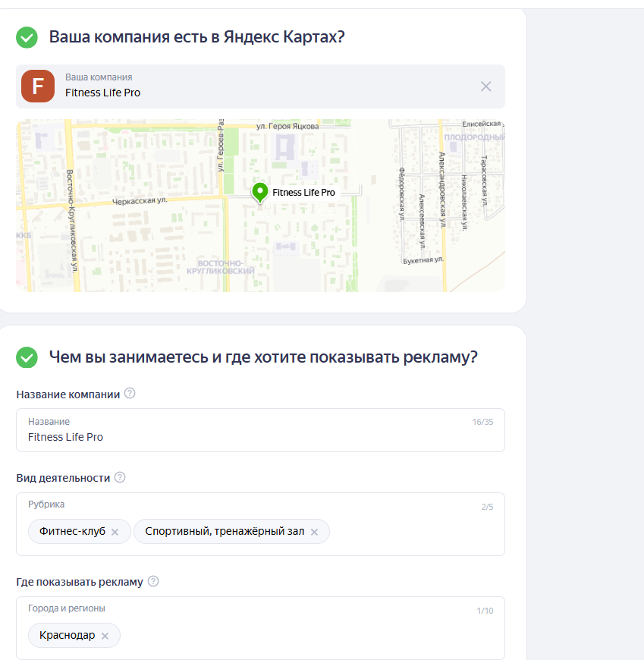Remove the Спортивный, тренажёрный зал tag
Image resolution: width=644 pixels, height=660 pixels.
tap(314, 532)
